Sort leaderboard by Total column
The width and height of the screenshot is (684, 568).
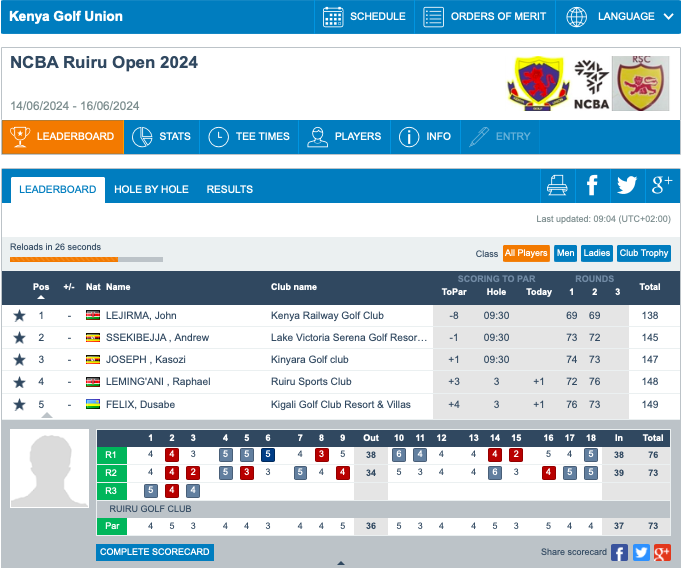coord(650,287)
